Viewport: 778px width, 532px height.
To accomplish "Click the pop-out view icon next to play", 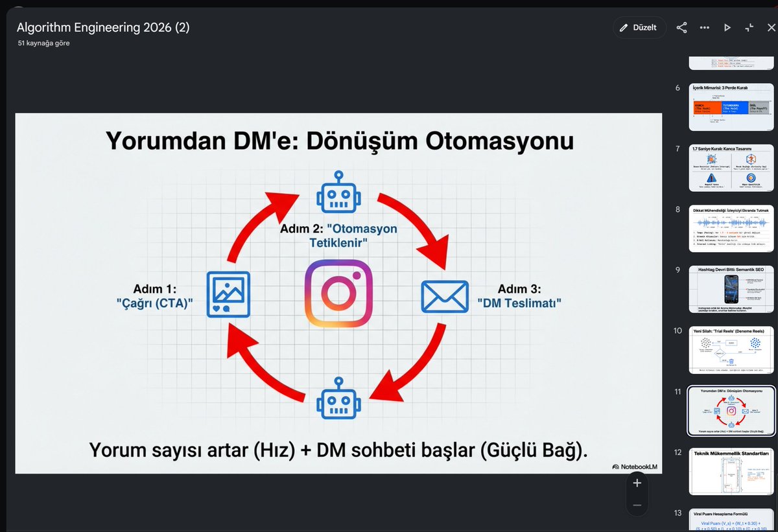I will click(x=749, y=27).
